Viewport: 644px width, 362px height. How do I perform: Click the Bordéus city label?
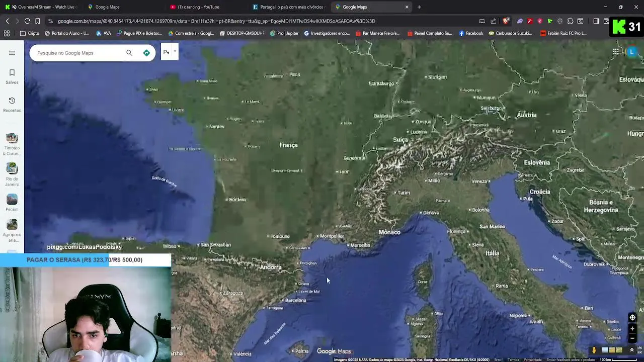[237, 200]
